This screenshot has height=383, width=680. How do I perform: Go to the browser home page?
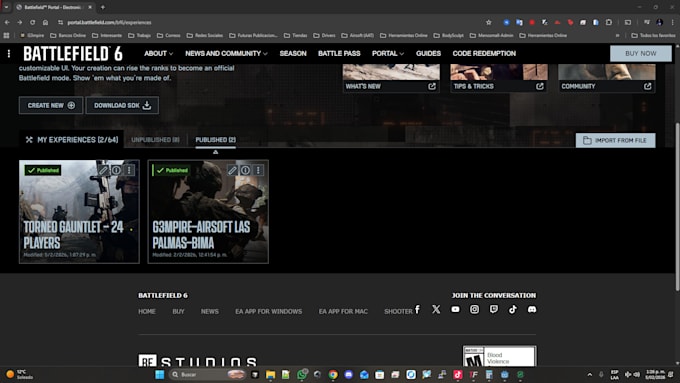46,23
